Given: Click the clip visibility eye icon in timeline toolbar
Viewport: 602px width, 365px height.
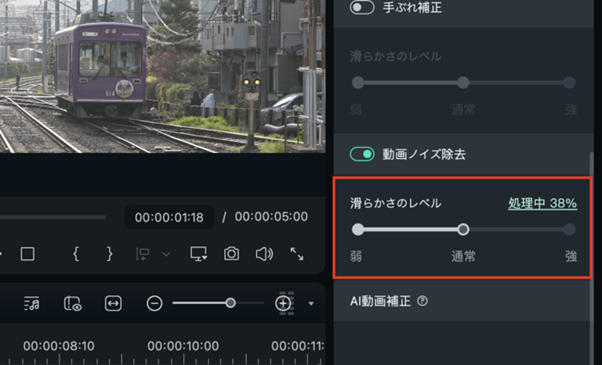Looking at the screenshot, I should click(x=72, y=304).
